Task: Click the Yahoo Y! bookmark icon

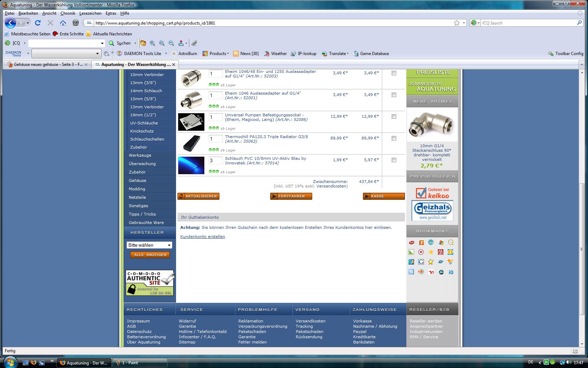Action: coord(431,272)
